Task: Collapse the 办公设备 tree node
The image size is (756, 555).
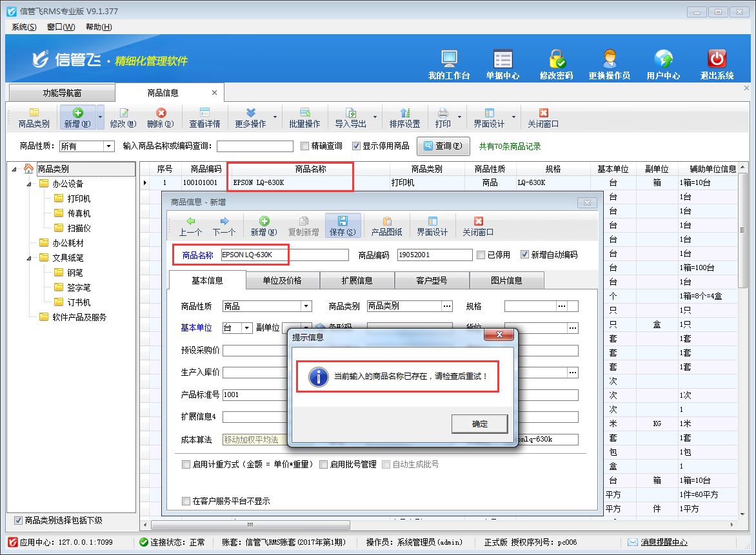Action: [x=29, y=184]
